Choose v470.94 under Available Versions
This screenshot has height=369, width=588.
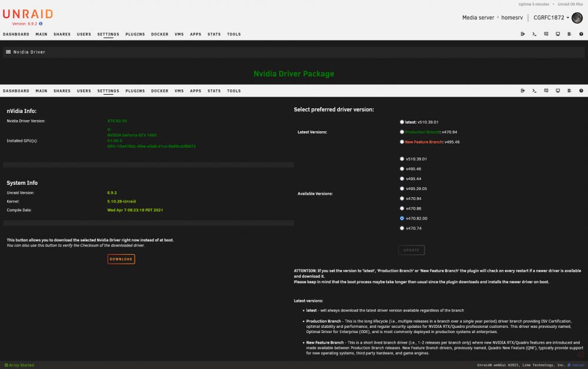pyautogui.click(x=402, y=198)
